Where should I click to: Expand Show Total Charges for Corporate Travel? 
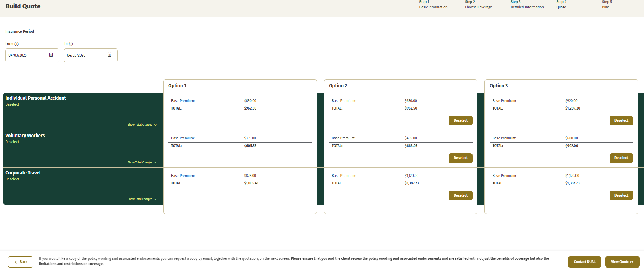[142, 199]
